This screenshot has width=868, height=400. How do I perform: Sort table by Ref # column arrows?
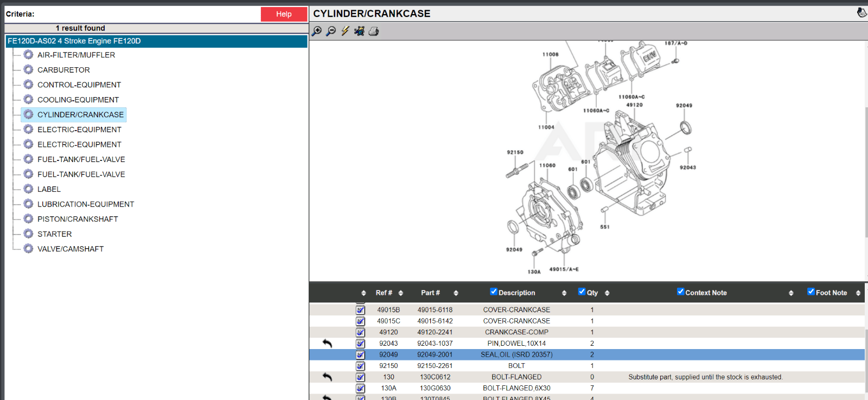[x=401, y=293]
